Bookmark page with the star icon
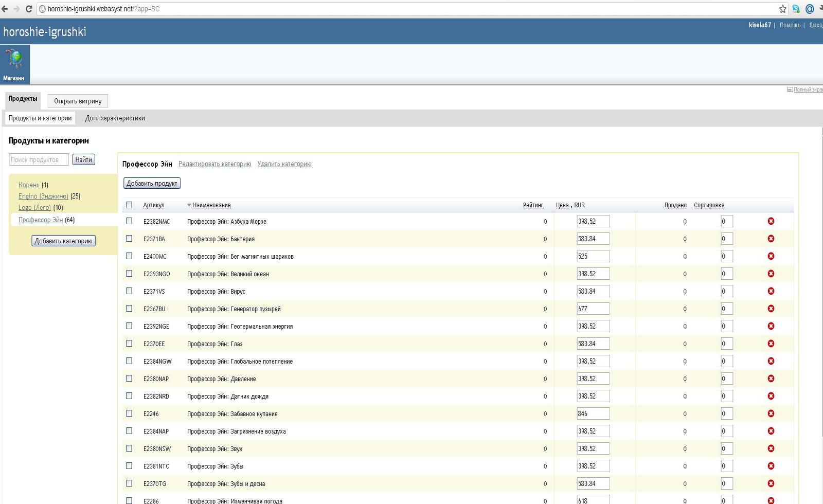The width and height of the screenshot is (823, 504). [x=783, y=9]
